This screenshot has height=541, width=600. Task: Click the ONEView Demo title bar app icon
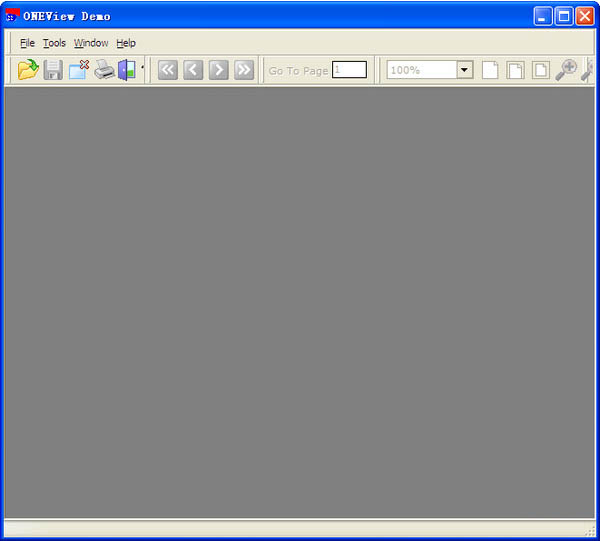[12, 15]
